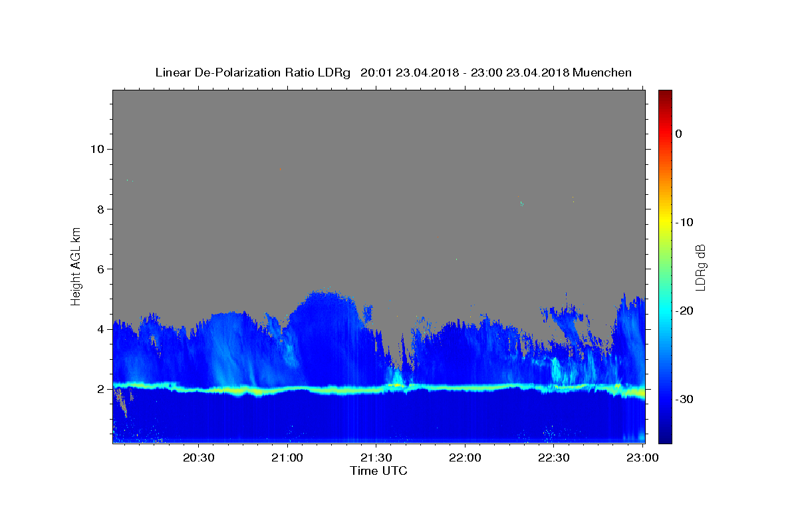Click the height tick label 6
The width and height of the screenshot is (798, 532).
tap(100, 269)
